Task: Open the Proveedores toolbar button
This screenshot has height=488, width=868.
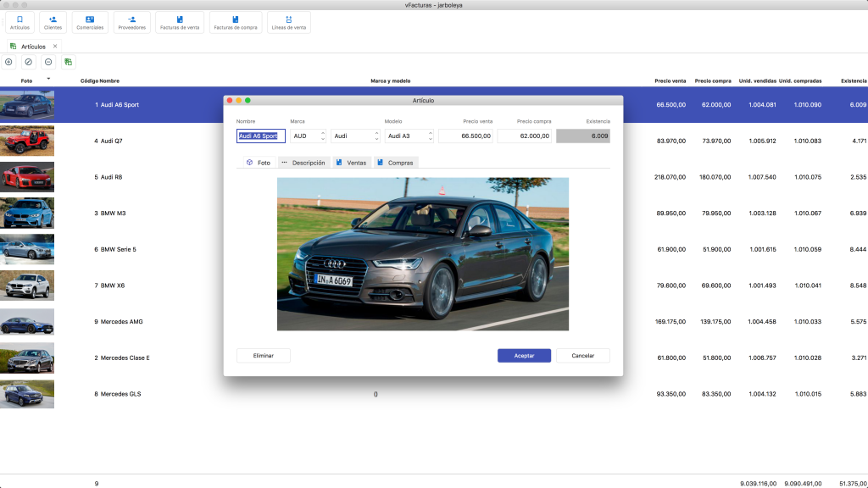Action: coord(131,22)
